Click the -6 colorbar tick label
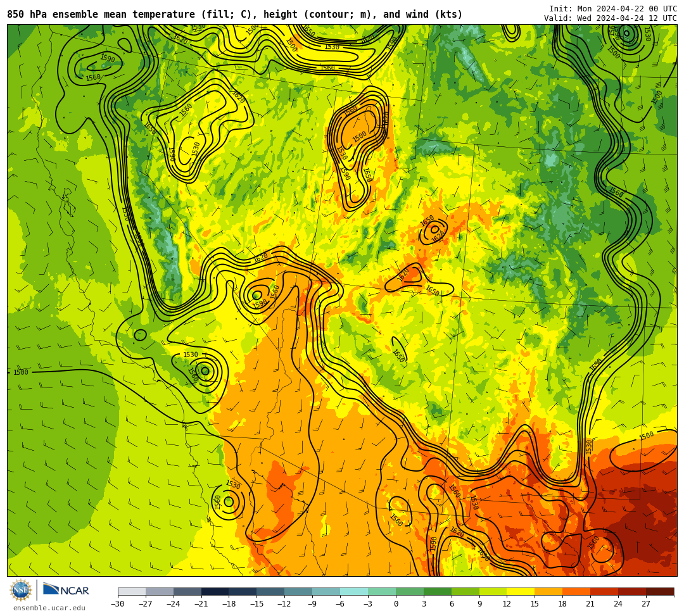The image size is (684, 616). click(340, 604)
